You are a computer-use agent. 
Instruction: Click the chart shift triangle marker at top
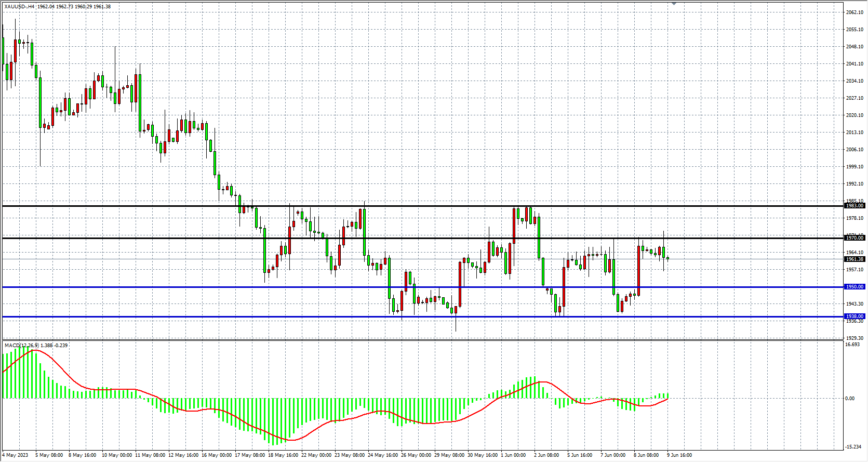pos(674,4)
